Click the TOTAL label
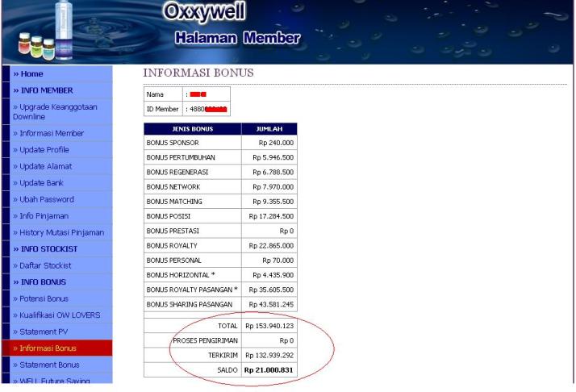 pyautogui.click(x=227, y=326)
